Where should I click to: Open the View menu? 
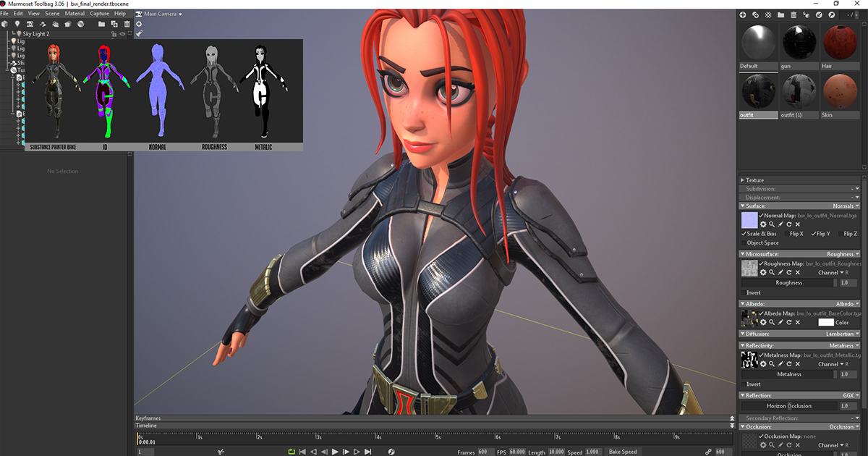click(34, 13)
